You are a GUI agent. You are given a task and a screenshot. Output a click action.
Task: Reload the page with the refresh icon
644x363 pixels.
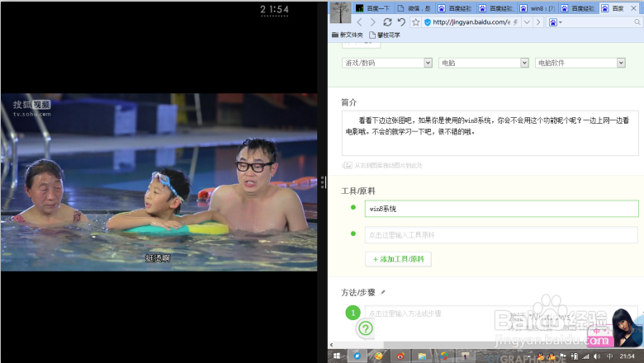coord(387,22)
